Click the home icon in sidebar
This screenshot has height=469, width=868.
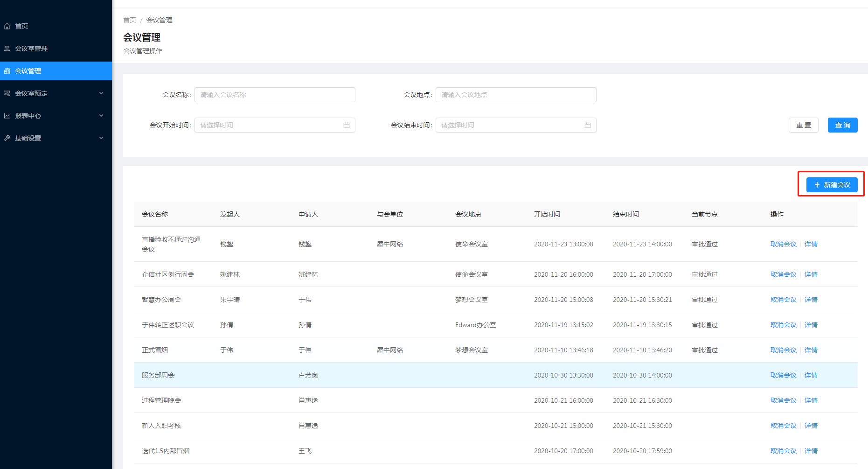tap(7, 26)
